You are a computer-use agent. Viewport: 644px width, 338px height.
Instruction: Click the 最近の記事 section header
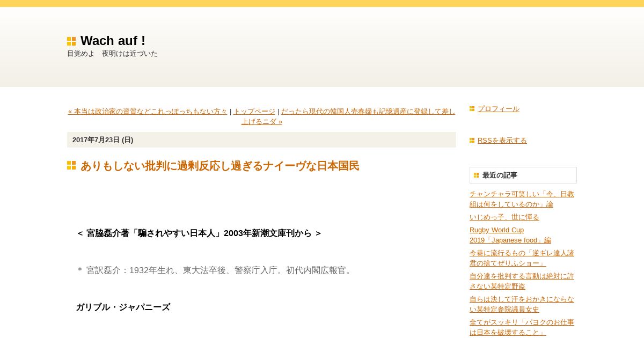(x=523, y=175)
